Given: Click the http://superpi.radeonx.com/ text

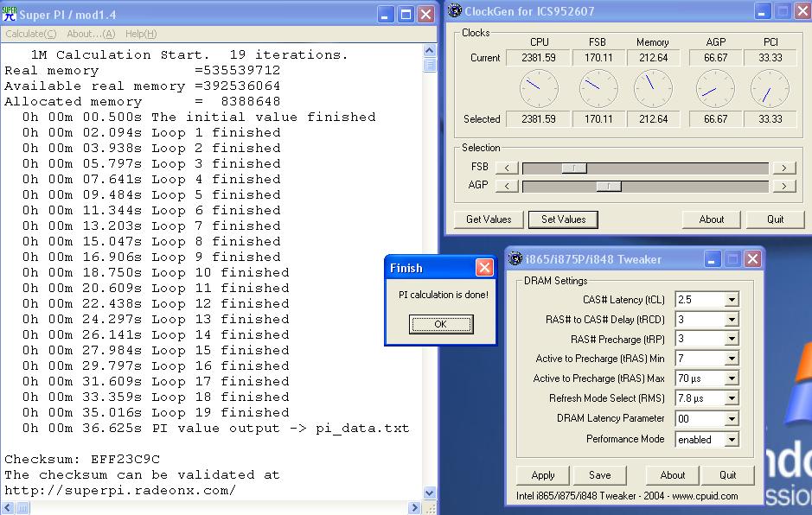Looking at the screenshot, I should coord(120,490).
